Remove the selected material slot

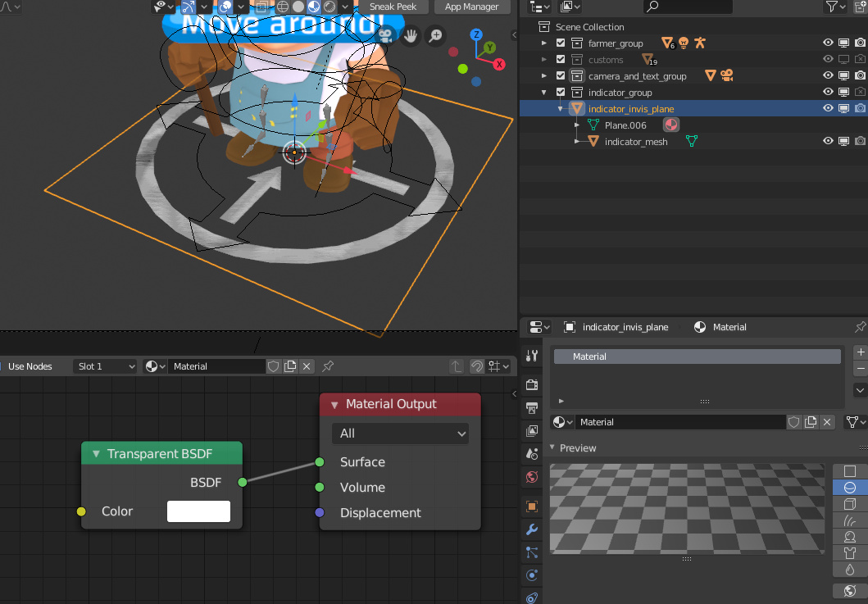[x=861, y=368]
